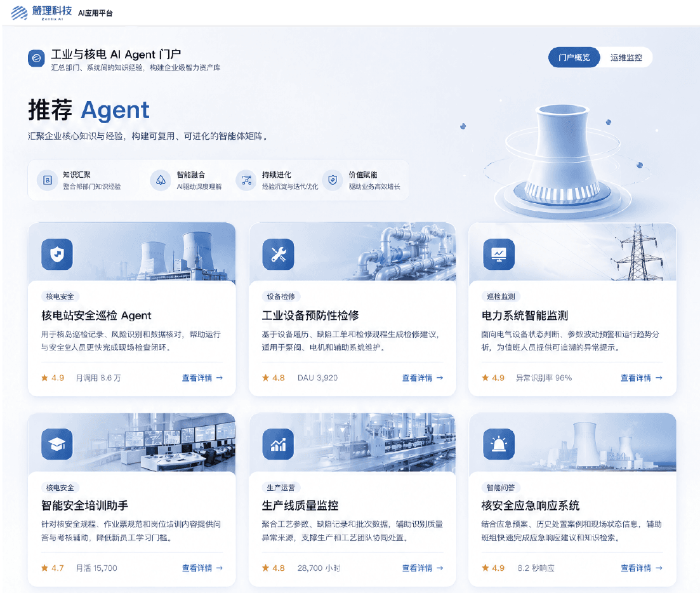Click the 知识汇聚 document icon
700x593 pixels.
click(x=48, y=180)
